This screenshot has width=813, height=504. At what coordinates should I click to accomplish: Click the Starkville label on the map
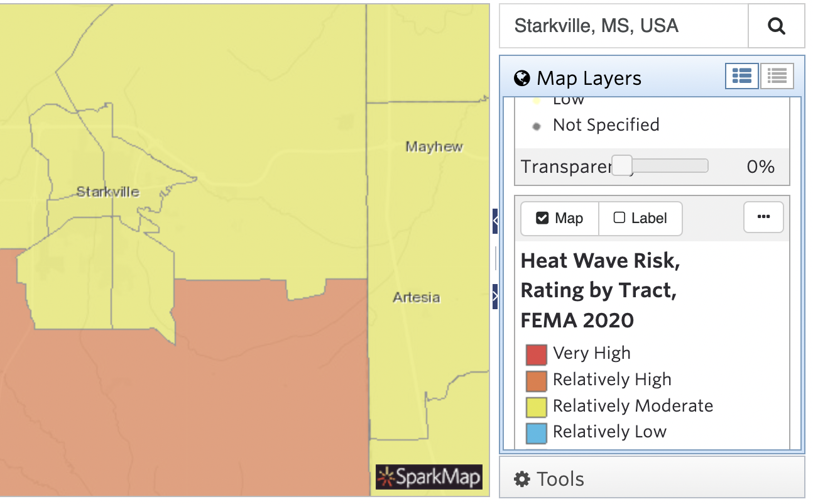pyautogui.click(x=107, y=192)
